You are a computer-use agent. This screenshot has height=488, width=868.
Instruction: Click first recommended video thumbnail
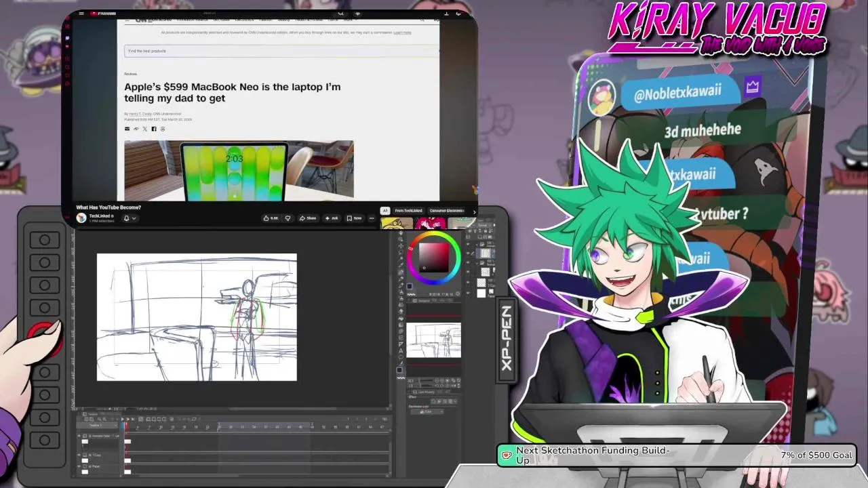pyautogui.click(x=396, y=224)
